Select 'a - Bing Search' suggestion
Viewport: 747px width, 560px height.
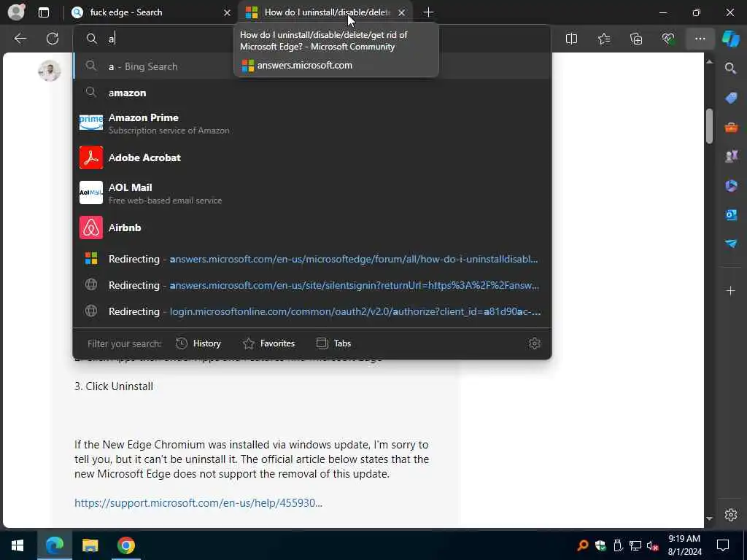(x=312, y=66)
